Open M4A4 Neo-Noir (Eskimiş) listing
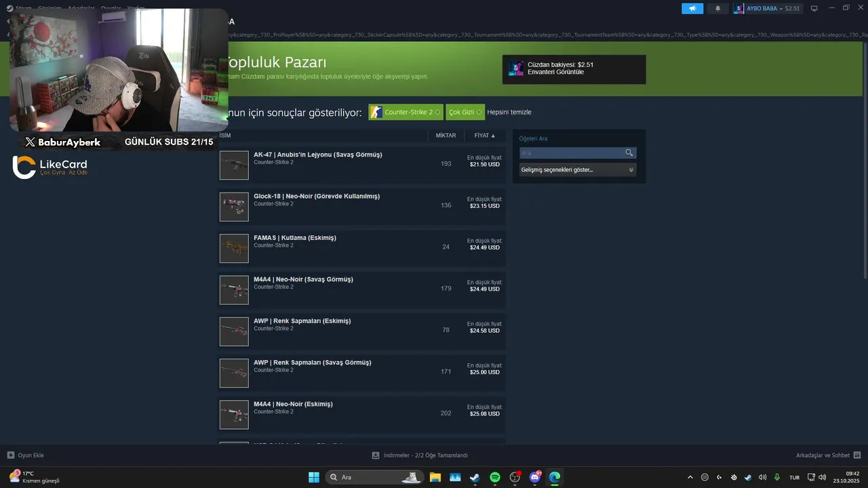The width and height of the screenshot is (868, 488). point(293,404)
